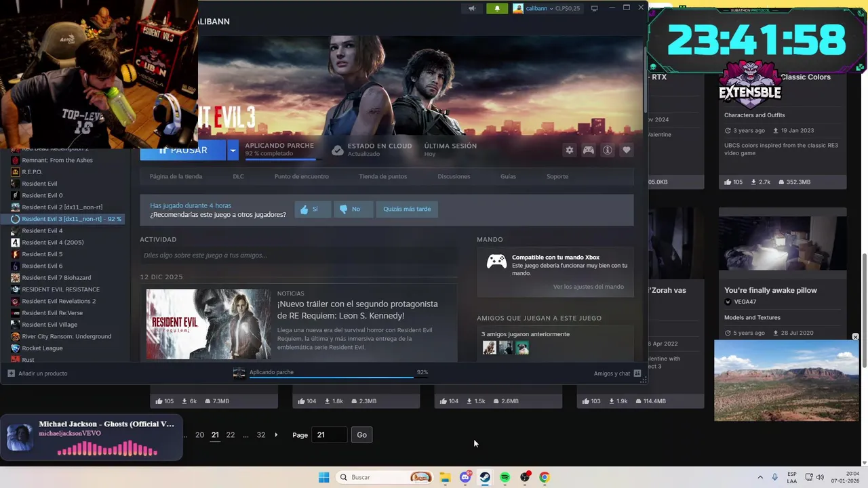Open Soporte tab
Image resolution: width=868 pixels, height=488 pixels.
557,176
